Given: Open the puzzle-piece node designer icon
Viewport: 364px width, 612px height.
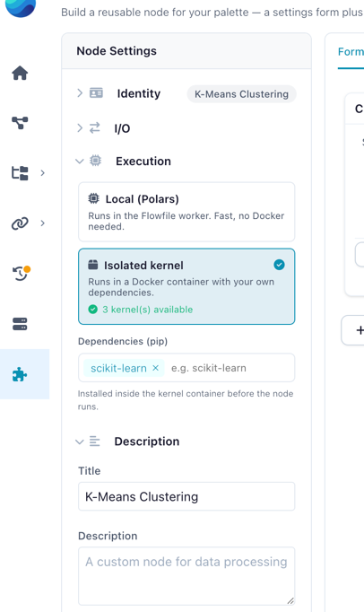Looking at the screenshot, I should tap(20, 374).
